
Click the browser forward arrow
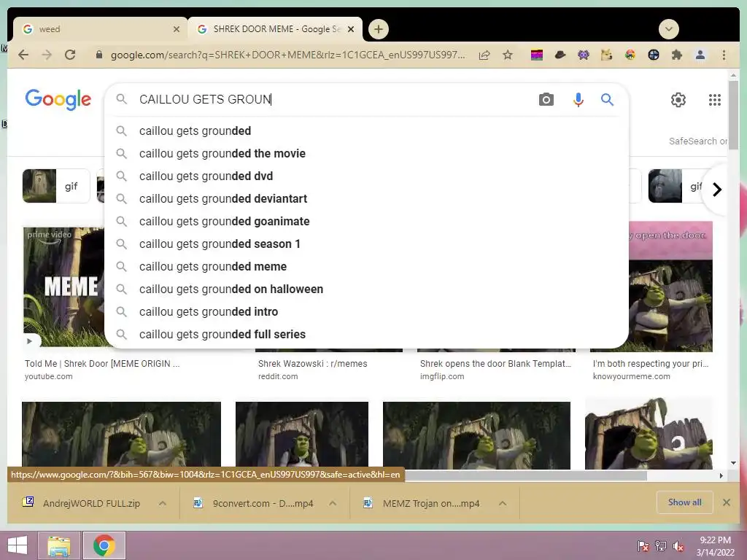[x=47, y=55]
